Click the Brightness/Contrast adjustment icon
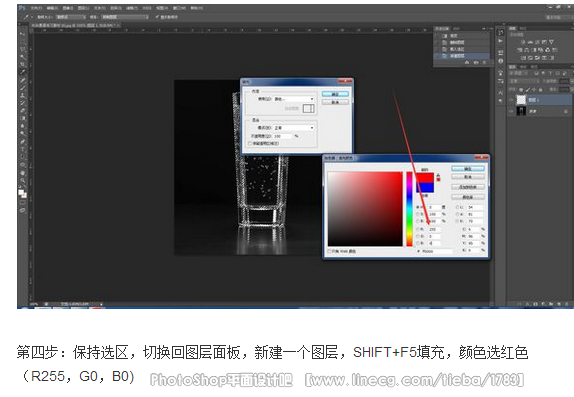The width and height of the screenshot is (574, 397). pyautogui.click(x=523, y=42)
